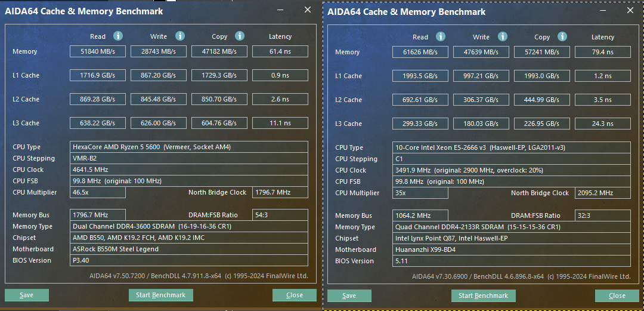The height and width of the screenshot is (311, 644).
Task: Click North Bridge Clock value 2095.2 MHz
Action: [602, 193]
